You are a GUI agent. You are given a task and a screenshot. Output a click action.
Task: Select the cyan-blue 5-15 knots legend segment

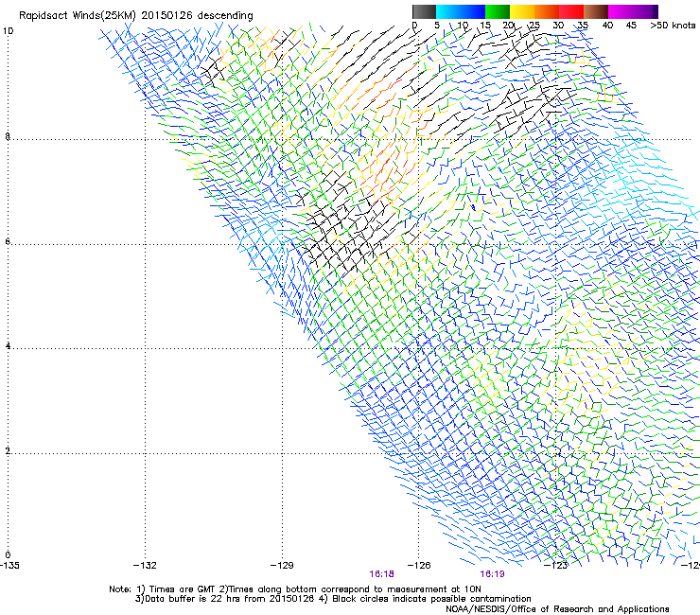461,11
